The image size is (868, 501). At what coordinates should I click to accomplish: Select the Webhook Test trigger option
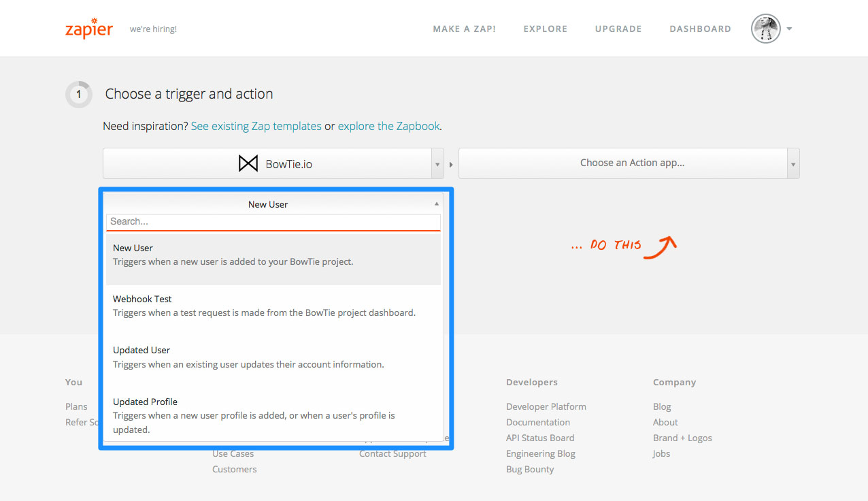tap(273, 310)
